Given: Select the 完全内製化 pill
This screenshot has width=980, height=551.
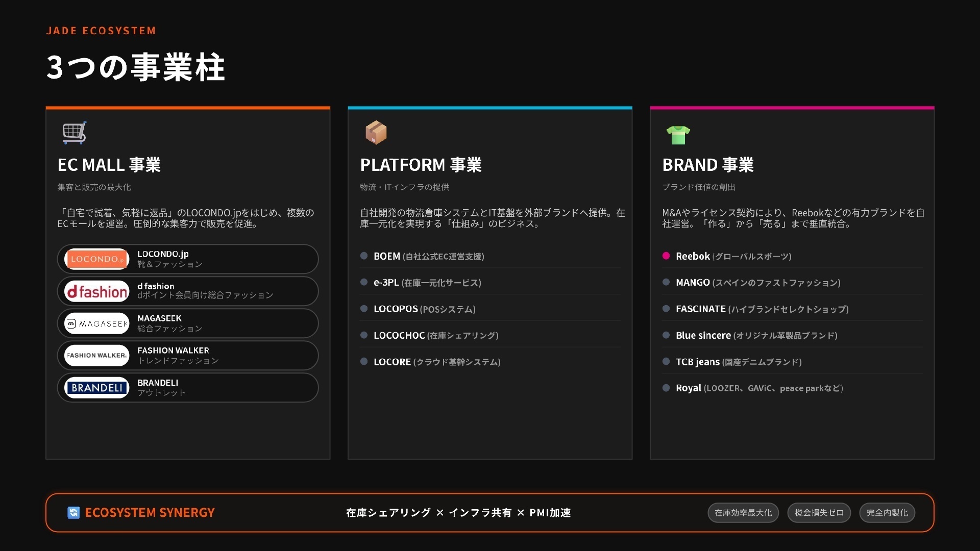Looking at the screenshot, I should pyautogui.click(x=887, y=513).
